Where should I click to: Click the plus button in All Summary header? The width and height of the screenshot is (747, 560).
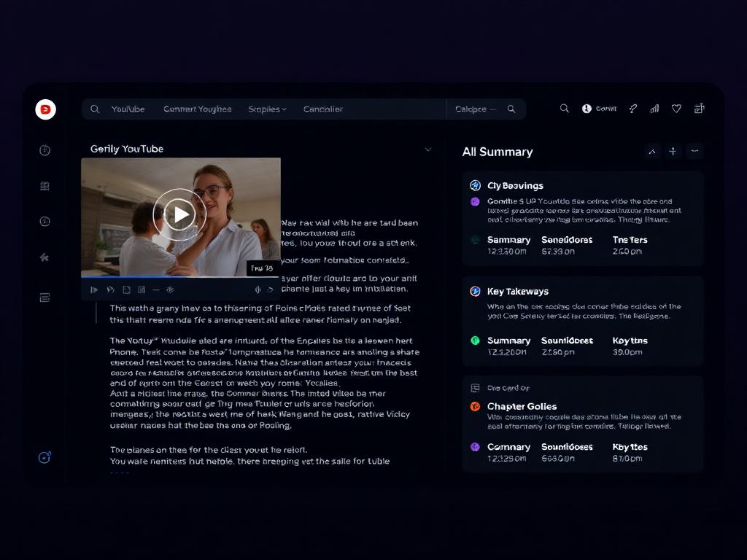tap(673, 152)
